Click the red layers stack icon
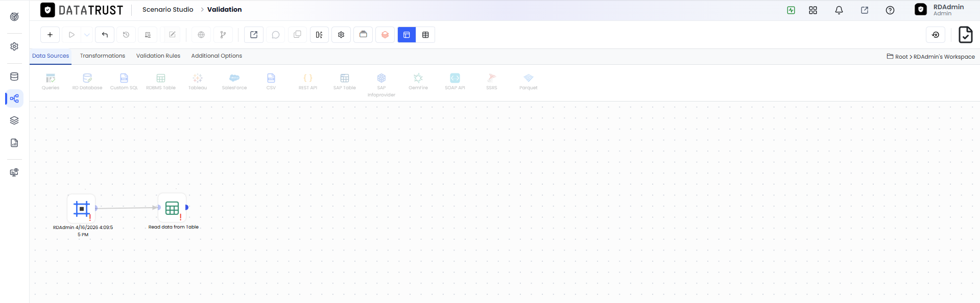The width and height of the screenshot is (980, 303). [385, 35]
